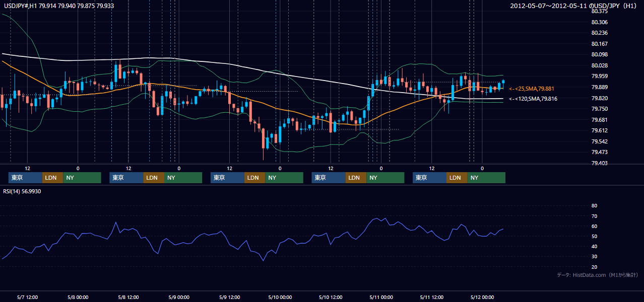Click price axis value 80.375
644x302 pixels.
tap(599, 11)
